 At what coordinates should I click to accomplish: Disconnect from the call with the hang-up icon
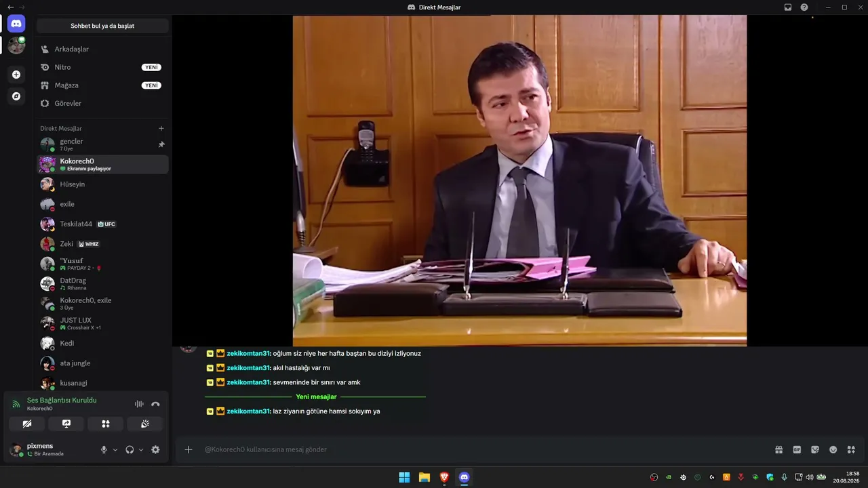pyautogui.click(x=155, y=404)
